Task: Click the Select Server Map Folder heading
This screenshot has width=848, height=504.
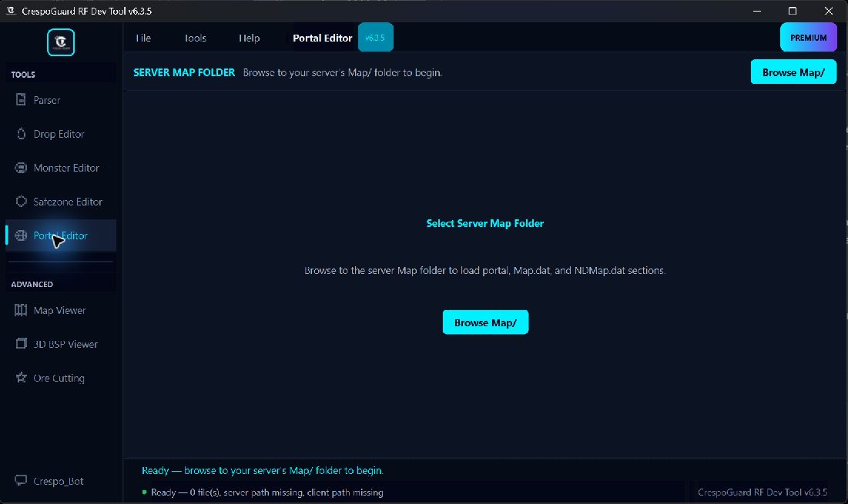Action: point(485,223)
